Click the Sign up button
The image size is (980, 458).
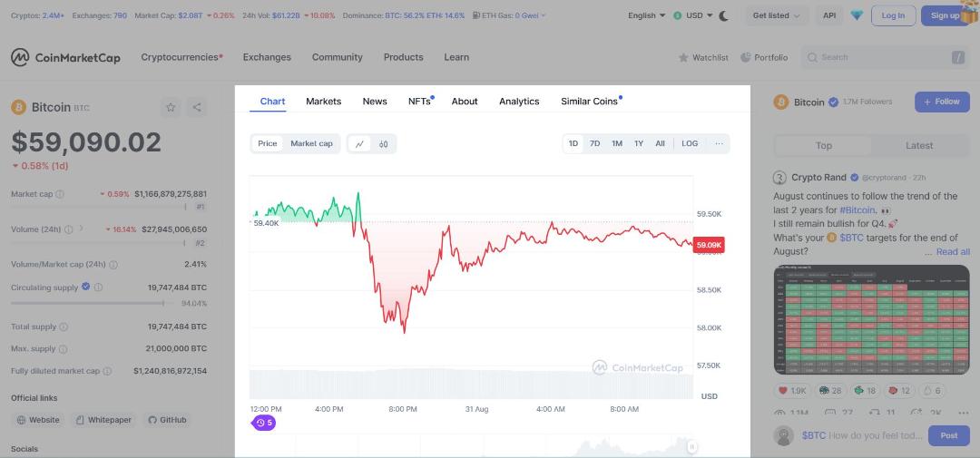[x=946, y=15]
